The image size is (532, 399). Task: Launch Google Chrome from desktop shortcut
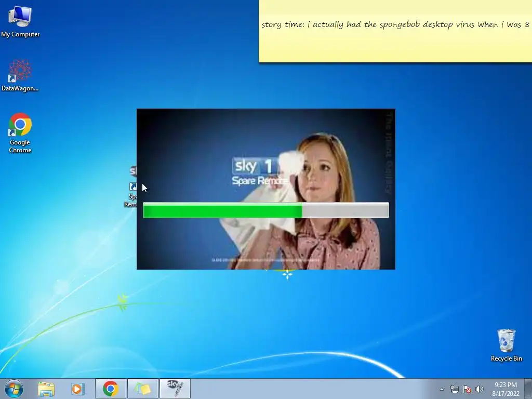(20, 132)
